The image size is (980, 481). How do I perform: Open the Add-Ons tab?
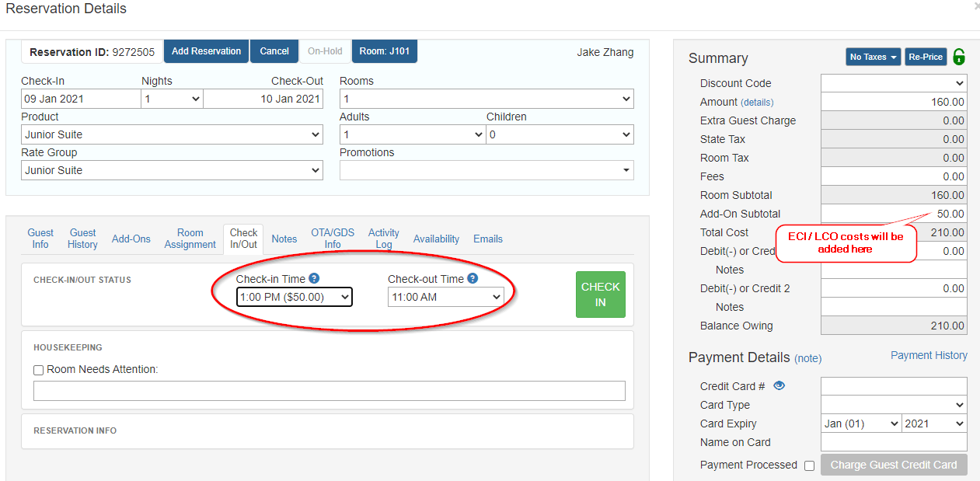(131, 239)
